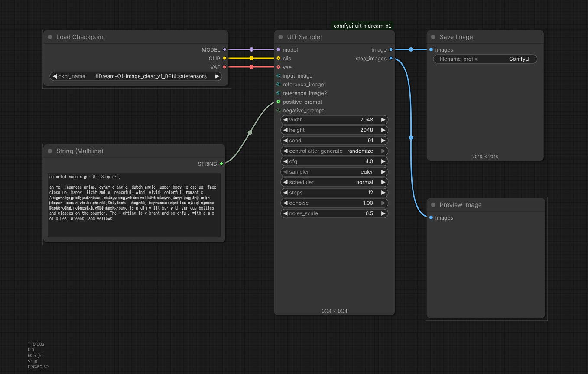The width and height of the screenshot is (588, 374).
Task: Collapse the String (Multiline) node via its dot
Action: [x=50, y=151]
